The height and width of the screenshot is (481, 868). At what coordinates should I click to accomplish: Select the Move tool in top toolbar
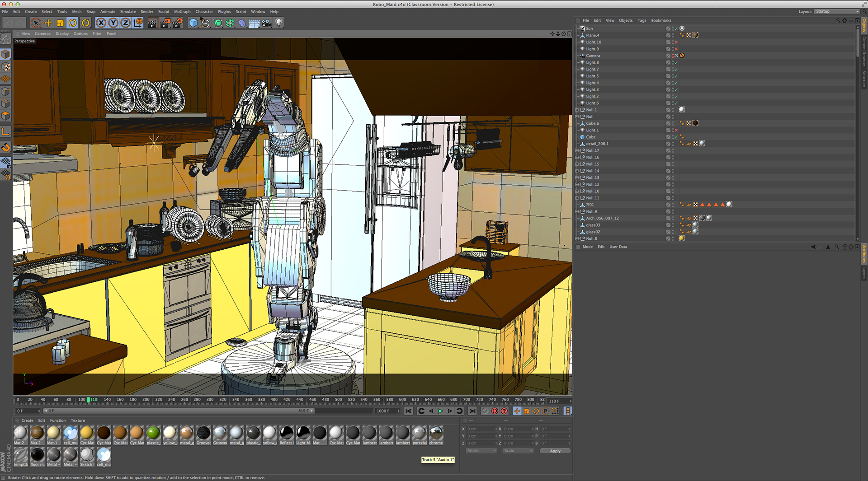pyautogui.click(x=48, y=23)
